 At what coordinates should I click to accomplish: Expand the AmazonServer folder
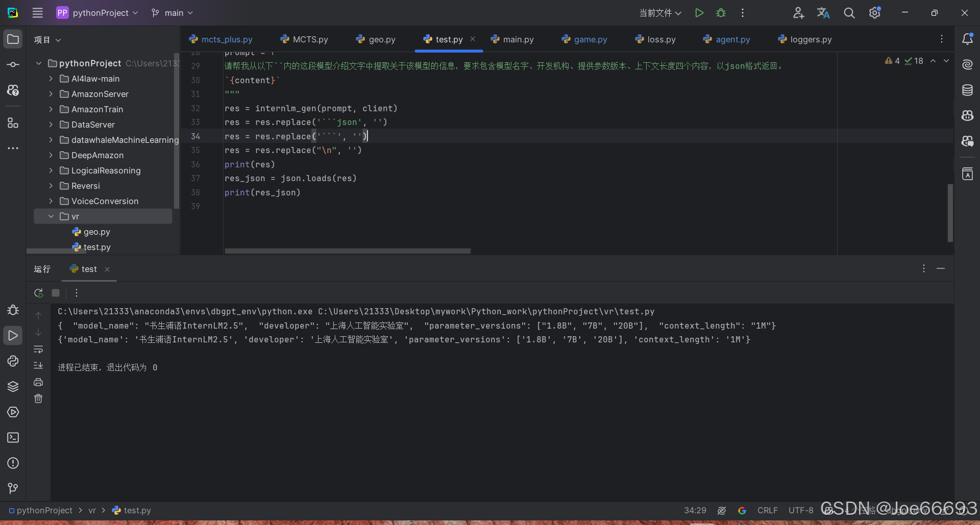pos(51,94)
